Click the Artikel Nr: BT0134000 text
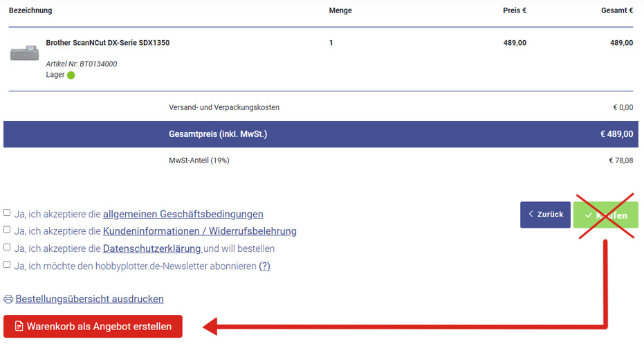 click(82, 64)
